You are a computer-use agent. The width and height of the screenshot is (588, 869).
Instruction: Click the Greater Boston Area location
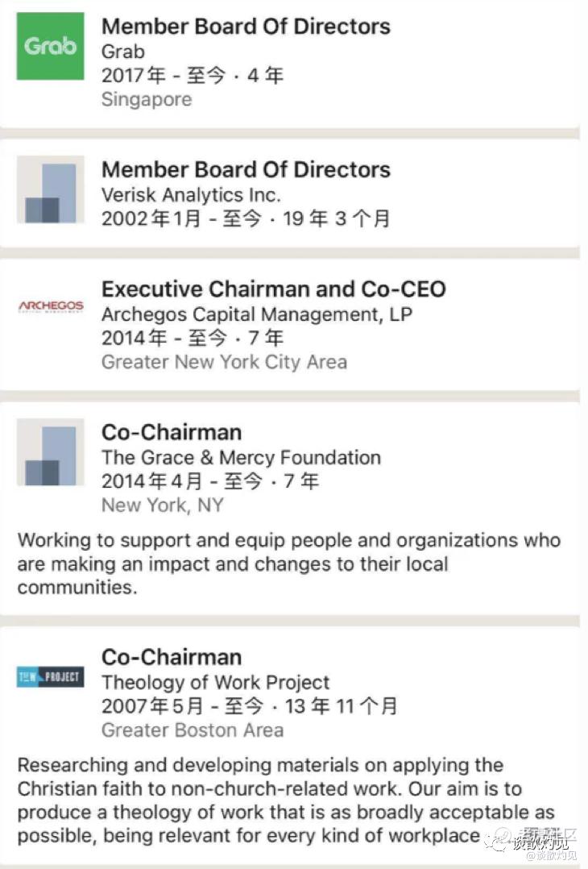tap(193, 730)
